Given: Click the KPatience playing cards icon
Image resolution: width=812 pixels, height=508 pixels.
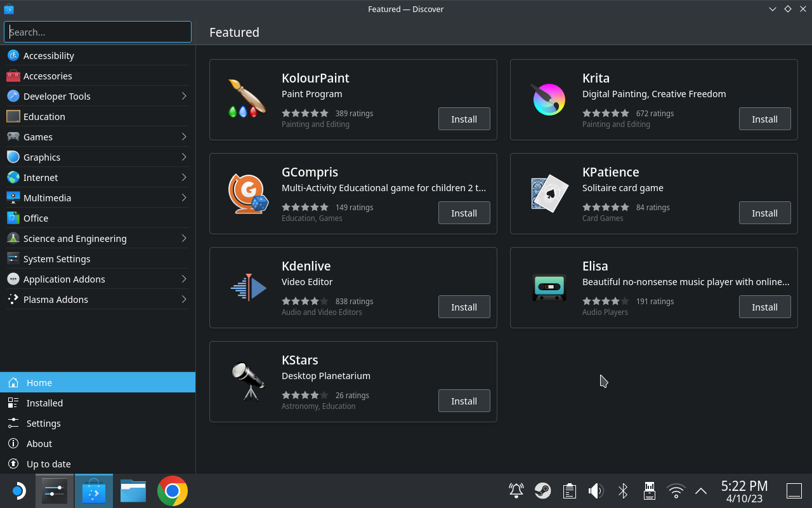Looking at the screenshot, I should pyautogui.click(x=549, y=193).
